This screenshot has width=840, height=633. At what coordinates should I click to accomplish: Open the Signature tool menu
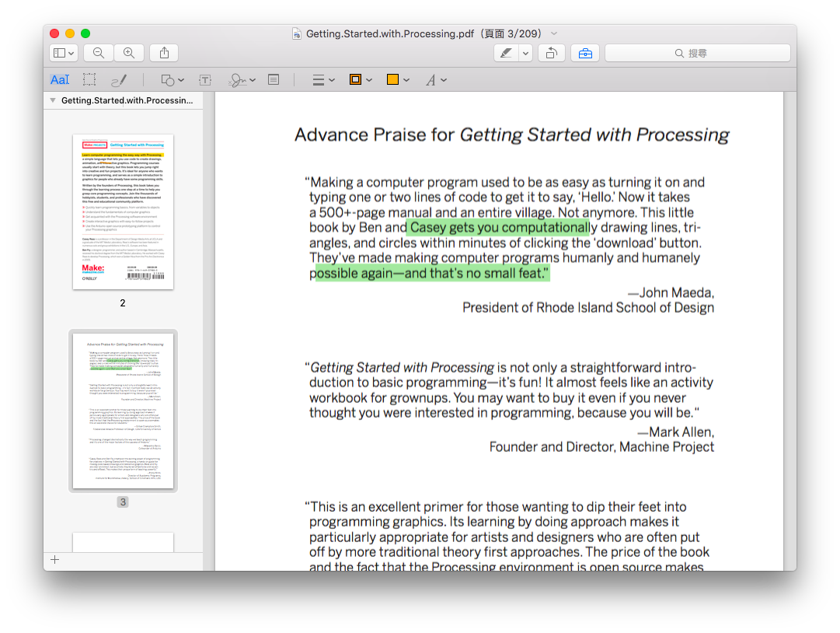click(242, 80)
